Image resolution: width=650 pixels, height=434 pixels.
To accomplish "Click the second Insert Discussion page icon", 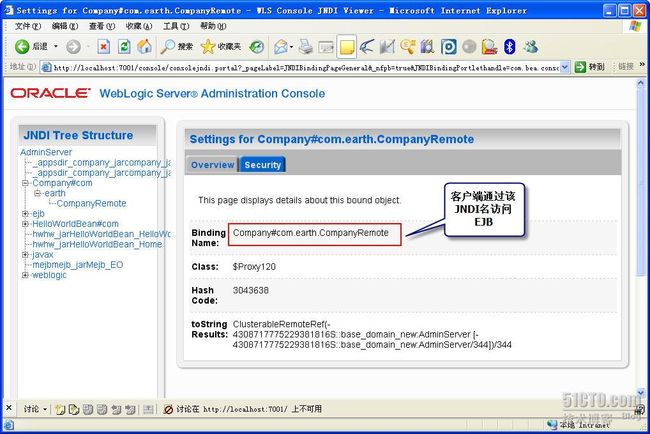I will [x=74, y=410].
